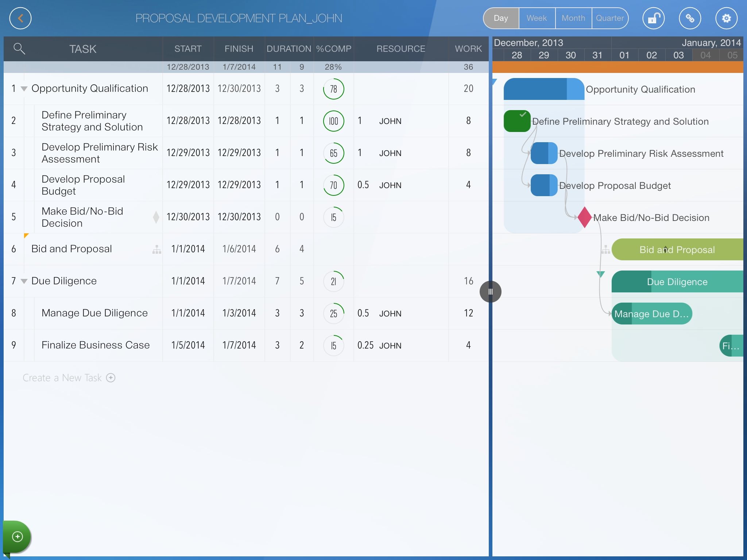Select the Day timeline view

pos(501,18)
